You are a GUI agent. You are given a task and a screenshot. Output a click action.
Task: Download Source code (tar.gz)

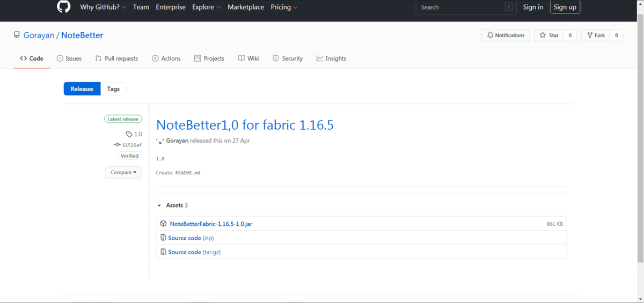194,252
